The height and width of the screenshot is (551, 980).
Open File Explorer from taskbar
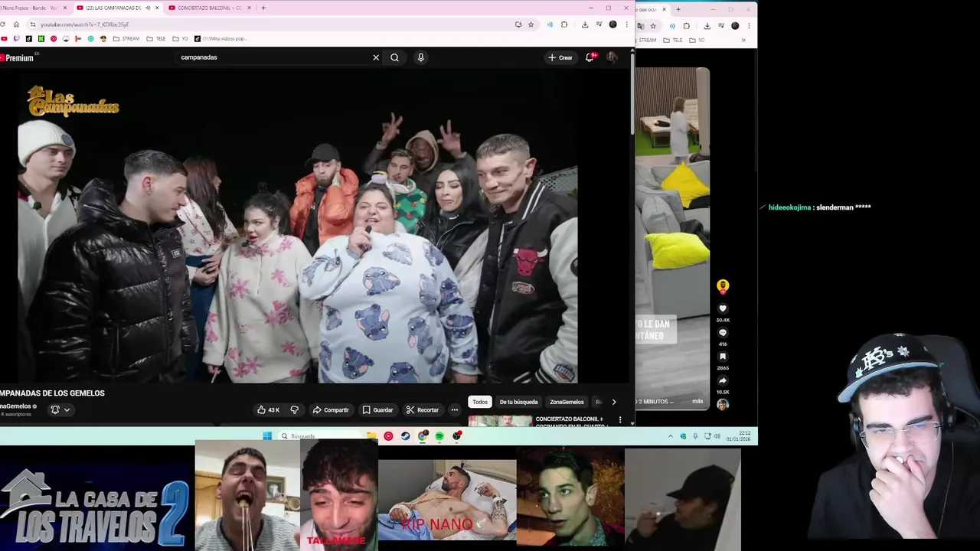[x=371, y=436]
